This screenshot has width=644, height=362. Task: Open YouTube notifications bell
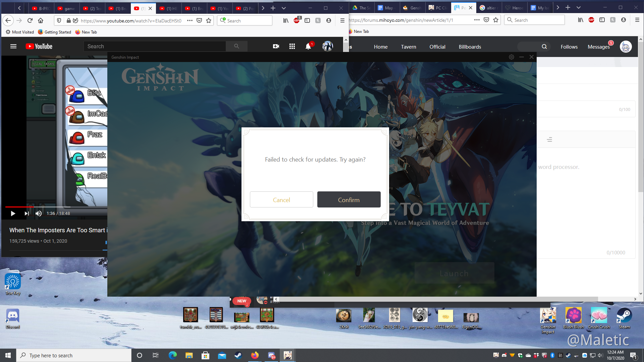[308, 46]
